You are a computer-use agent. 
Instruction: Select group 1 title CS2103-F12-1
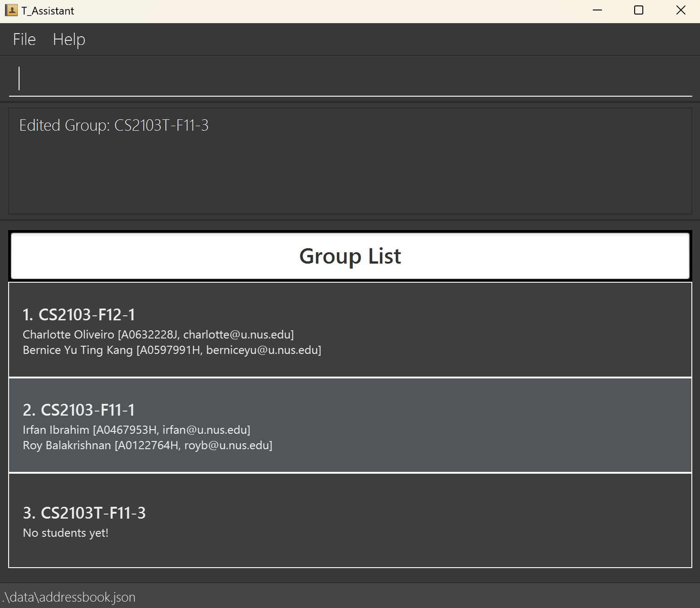click(x=79, y=314)
